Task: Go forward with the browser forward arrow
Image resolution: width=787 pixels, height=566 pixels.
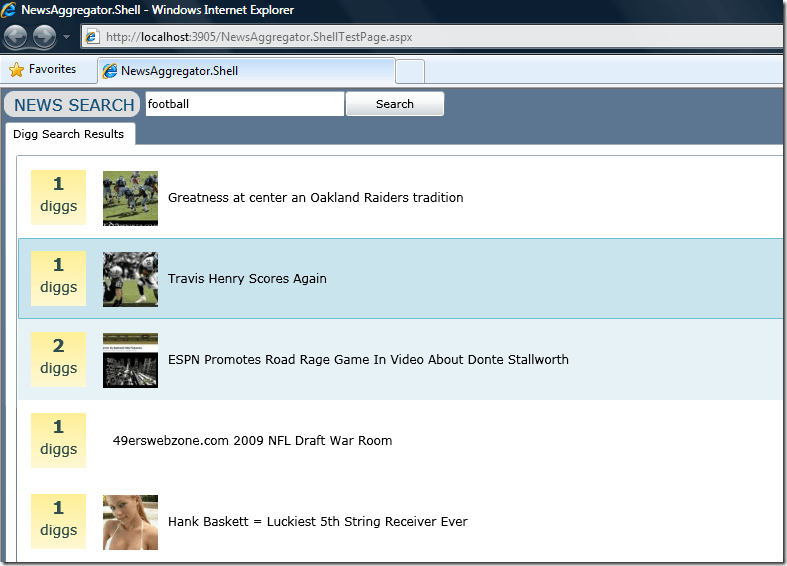Action: pyautogui.click(x=45, y=37)
